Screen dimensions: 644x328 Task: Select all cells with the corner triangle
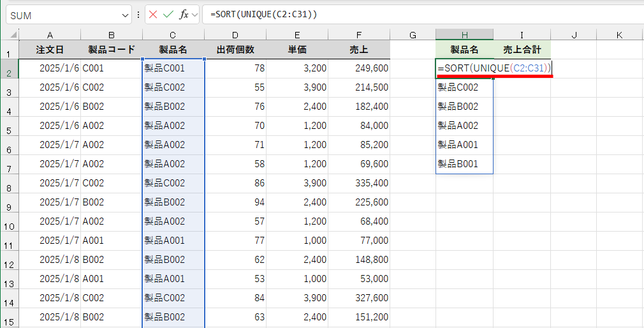(x=12, y=34)
